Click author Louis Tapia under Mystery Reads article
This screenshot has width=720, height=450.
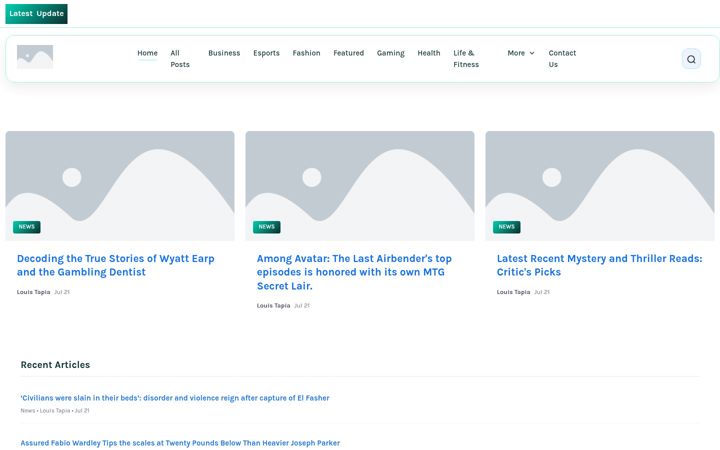click(513, 292)
